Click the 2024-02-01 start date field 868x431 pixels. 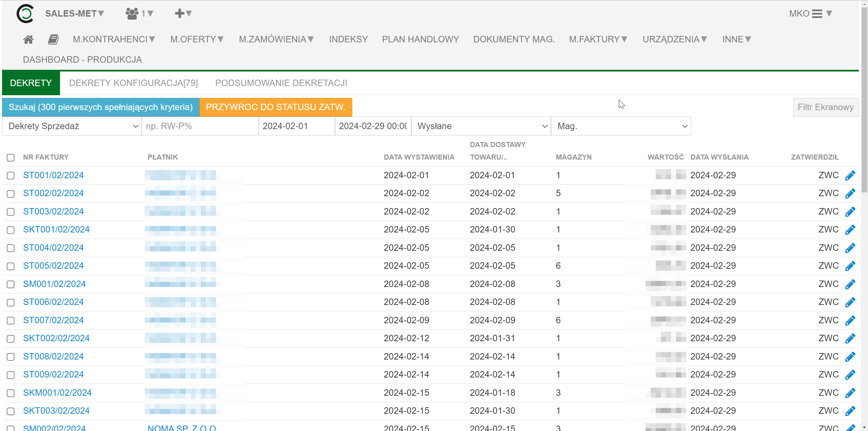[x=297, y=126]
